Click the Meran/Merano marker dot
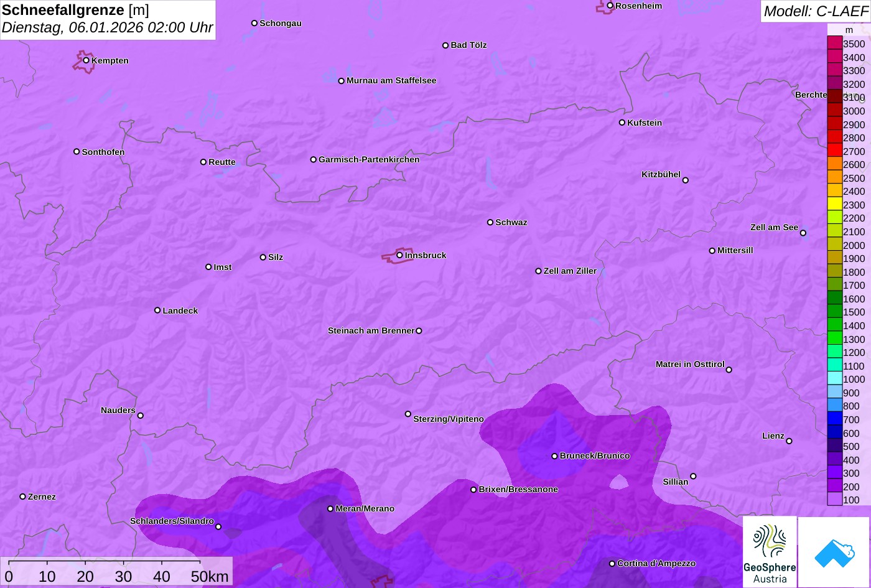The image size is (871, 588). click(x=330, y=509)
